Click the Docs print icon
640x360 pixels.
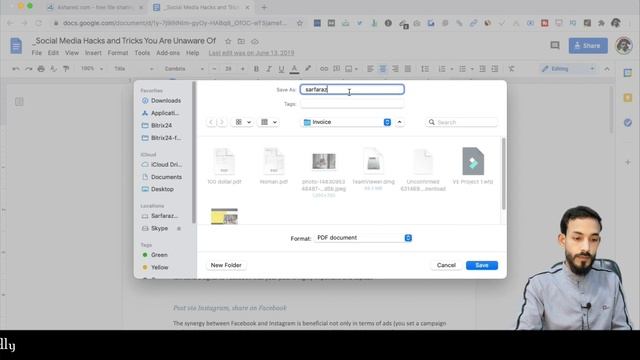[41, 69]
